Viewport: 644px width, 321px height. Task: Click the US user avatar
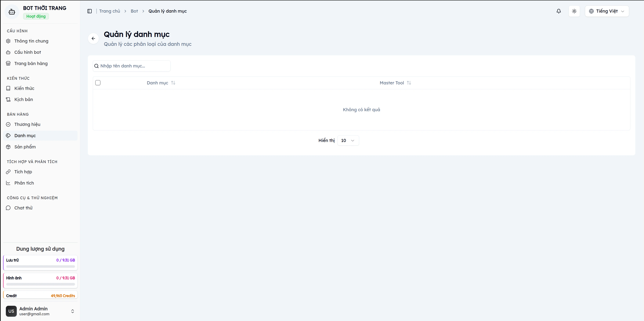[x=11, y=311]
